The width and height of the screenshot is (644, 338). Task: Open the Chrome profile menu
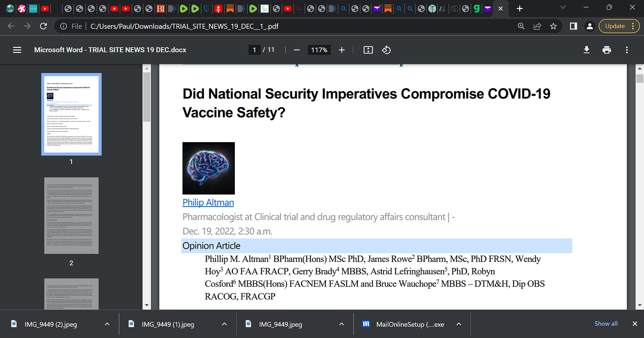pyautogui.click(x=589, y=26)
